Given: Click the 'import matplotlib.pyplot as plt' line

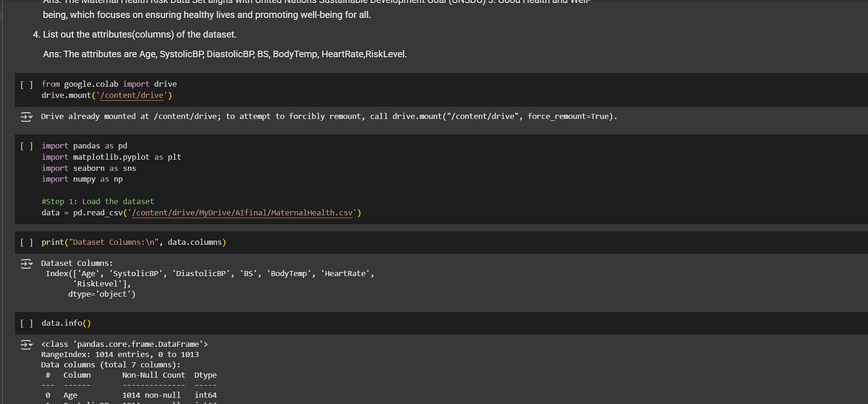Looking at the screenshot, I should (111, 157).
